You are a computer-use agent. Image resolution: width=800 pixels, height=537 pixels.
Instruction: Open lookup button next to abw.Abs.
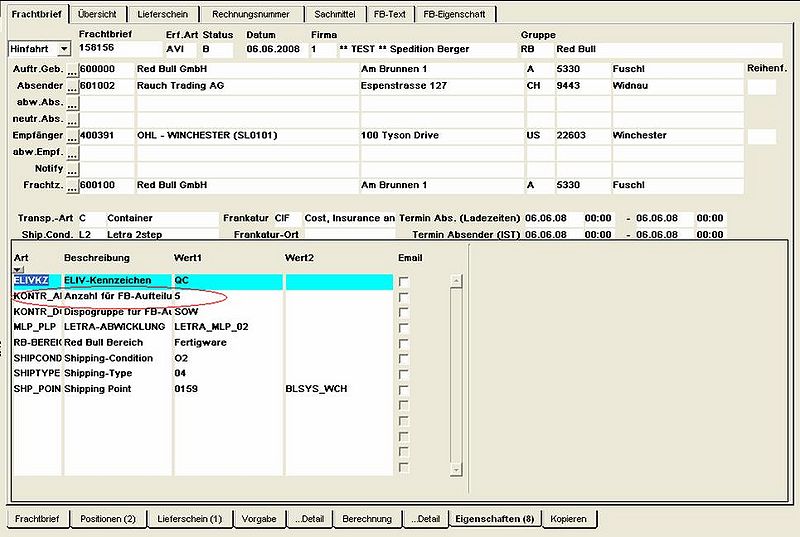coord(72,104)
